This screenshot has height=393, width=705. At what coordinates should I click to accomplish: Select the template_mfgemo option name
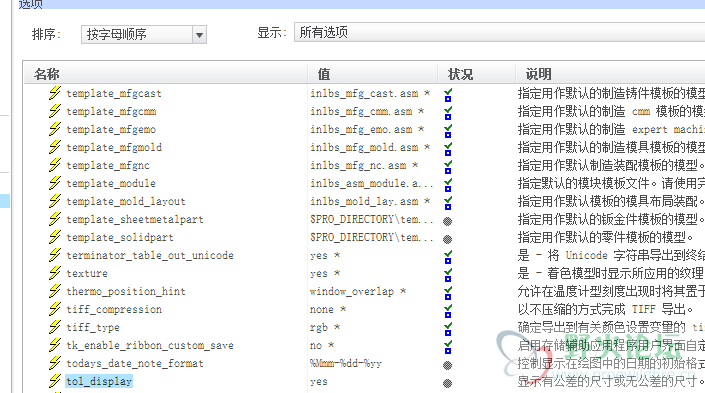coord(111,130)
